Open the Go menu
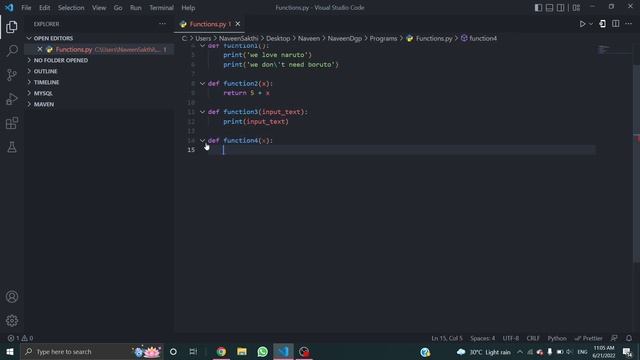This screenshot has width=640, height=360. pyautogui.click(x=118, y=8)
